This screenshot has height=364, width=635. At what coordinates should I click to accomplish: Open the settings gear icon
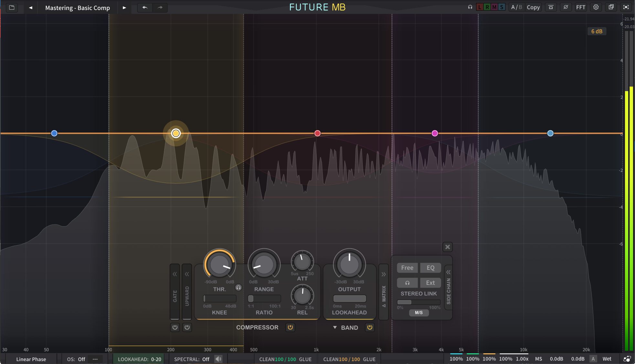coord(596,7)
